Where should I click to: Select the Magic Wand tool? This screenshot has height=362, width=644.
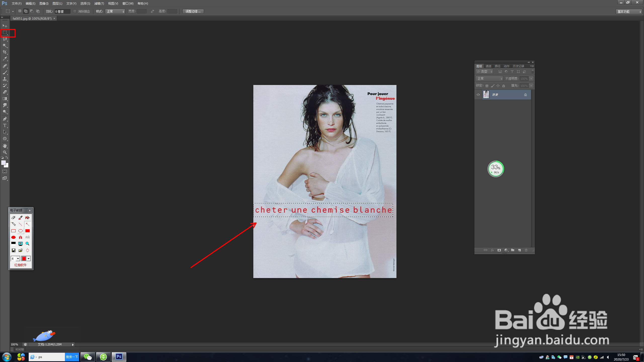[5, 46]
